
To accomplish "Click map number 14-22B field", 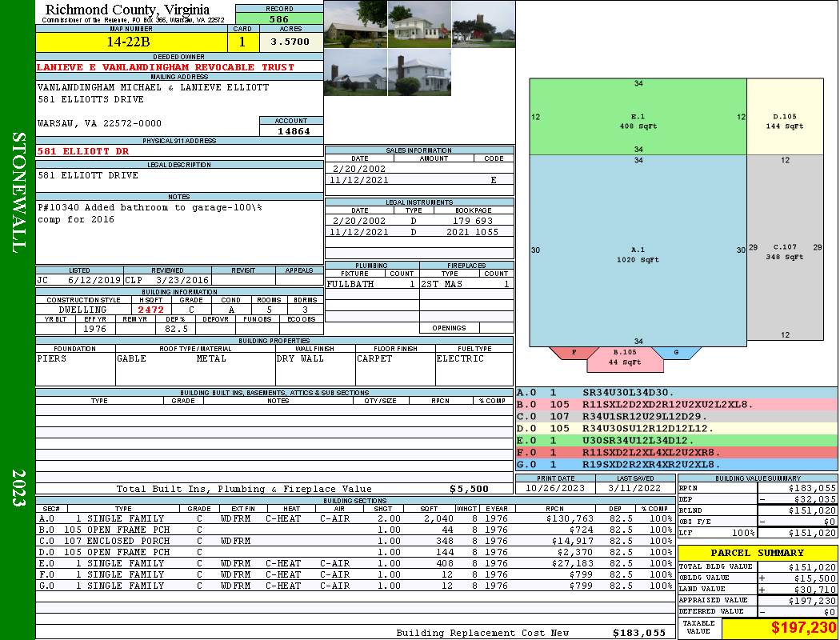I will tap(131, 42).
